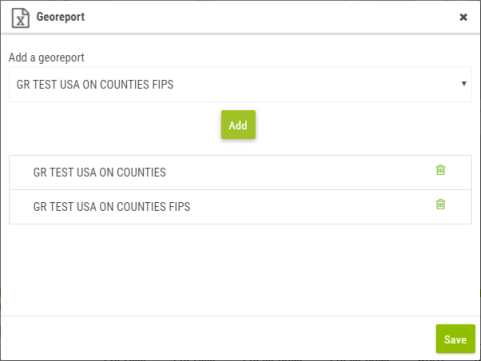This screenshot has height=361, width=481.
Task: Delete the GR TEST USA ON COUNTIES FIPS georeport
Action: [x=440, y=204]
